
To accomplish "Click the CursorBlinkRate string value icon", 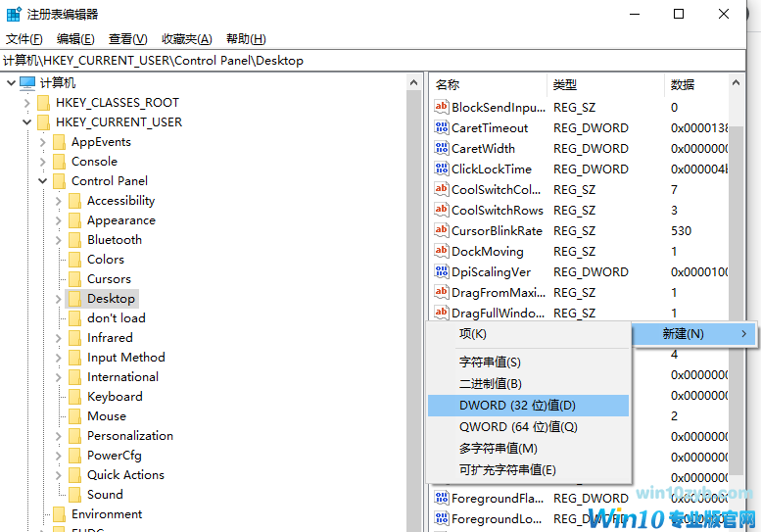I will 441,231.
